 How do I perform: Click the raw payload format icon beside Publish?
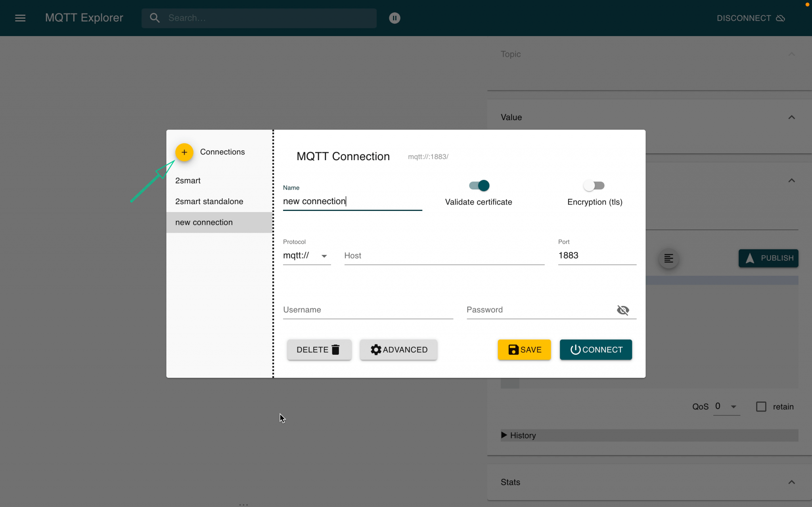tap(668, 258)
